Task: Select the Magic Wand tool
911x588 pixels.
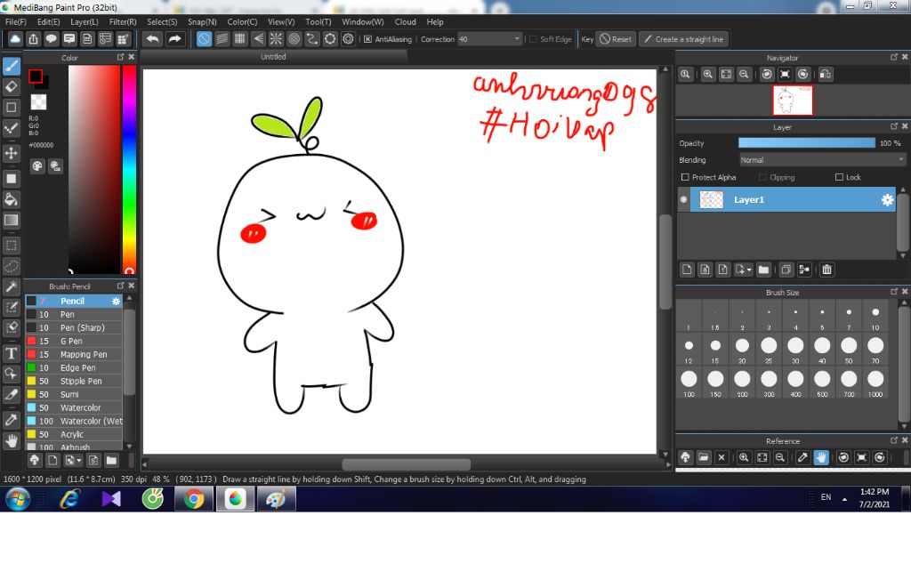Action: [x=11, y=286]
